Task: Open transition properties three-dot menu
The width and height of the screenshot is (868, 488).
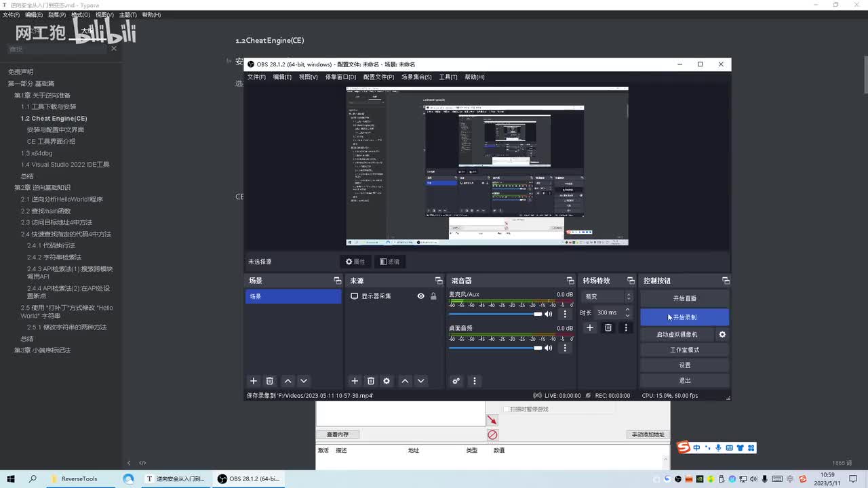Action: point(626,327)
